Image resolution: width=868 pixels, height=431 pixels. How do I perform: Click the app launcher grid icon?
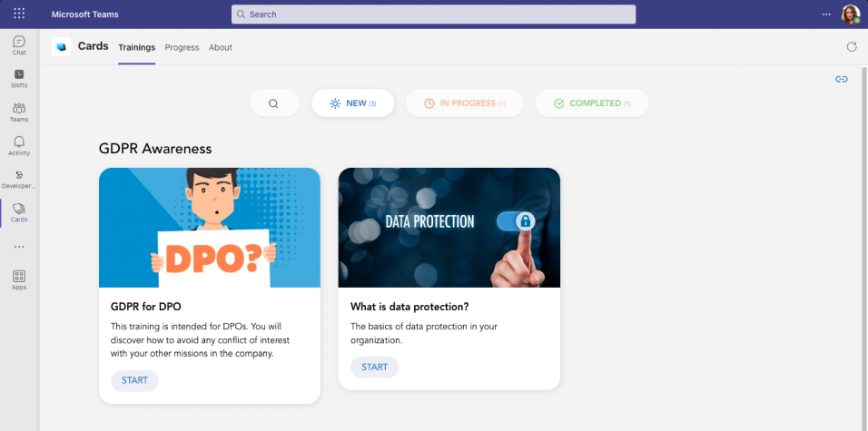point(19,14)
